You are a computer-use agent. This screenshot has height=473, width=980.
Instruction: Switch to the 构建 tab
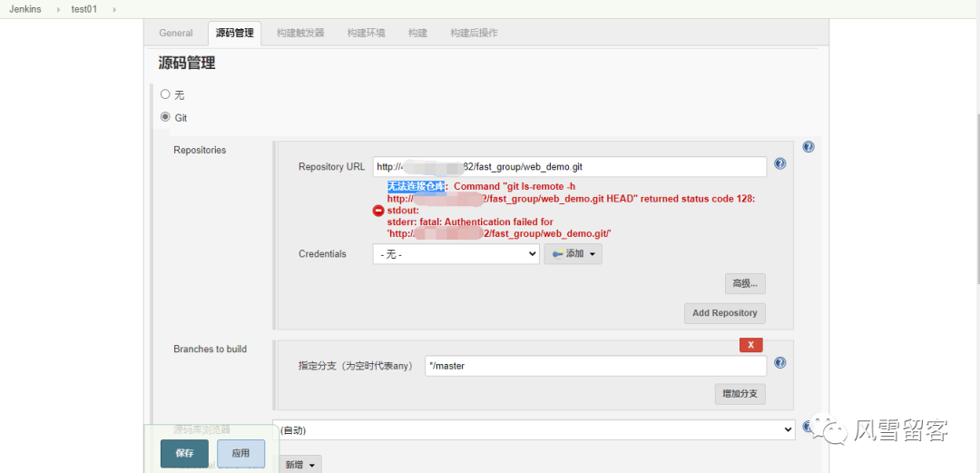point(417,34)
